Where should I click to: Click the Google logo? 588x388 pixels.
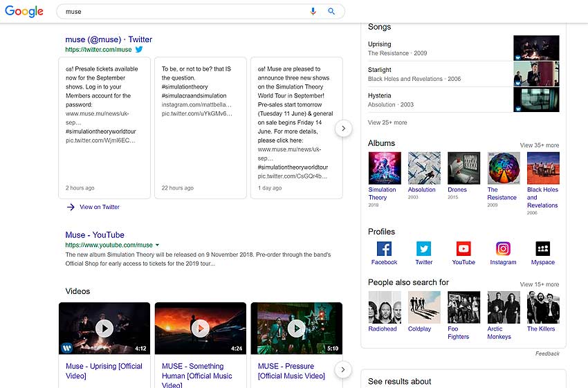[x=24, y=11]
